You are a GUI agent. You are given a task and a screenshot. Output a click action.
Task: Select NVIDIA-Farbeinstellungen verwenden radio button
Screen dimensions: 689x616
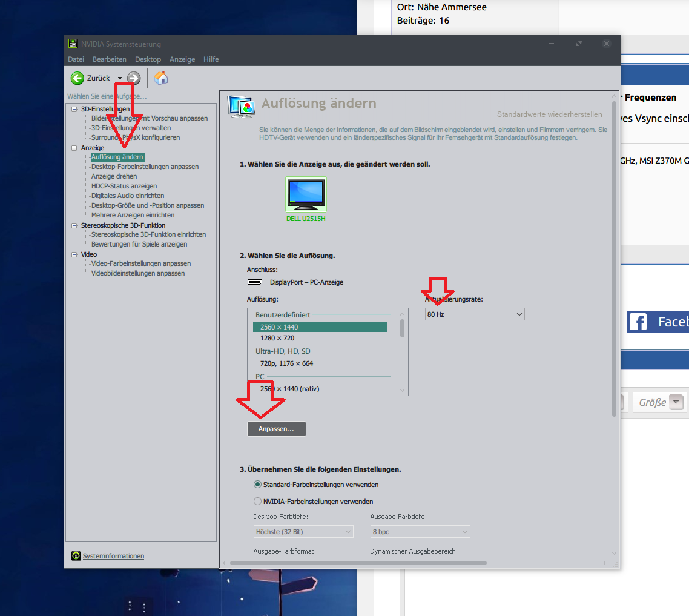click(257, 502)
